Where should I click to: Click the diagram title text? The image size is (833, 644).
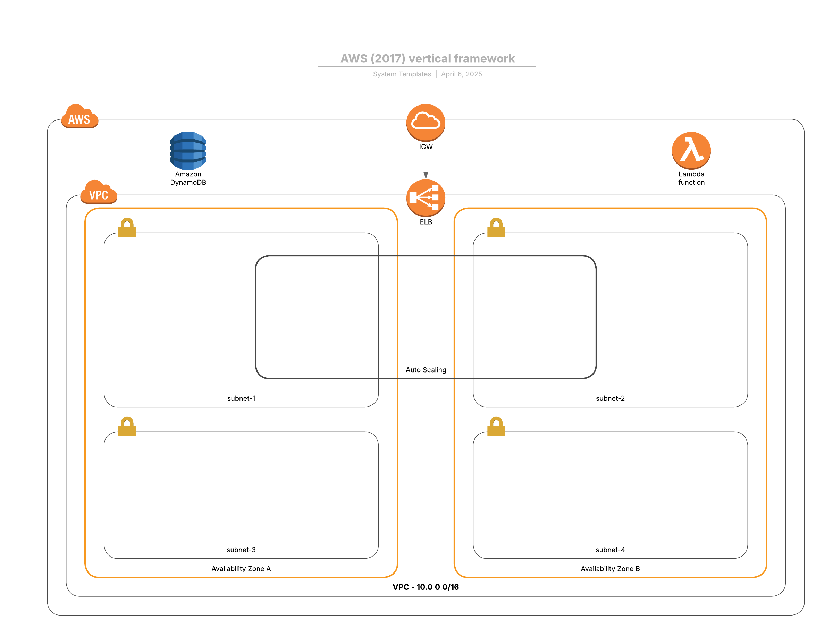[x=427, y=58]
